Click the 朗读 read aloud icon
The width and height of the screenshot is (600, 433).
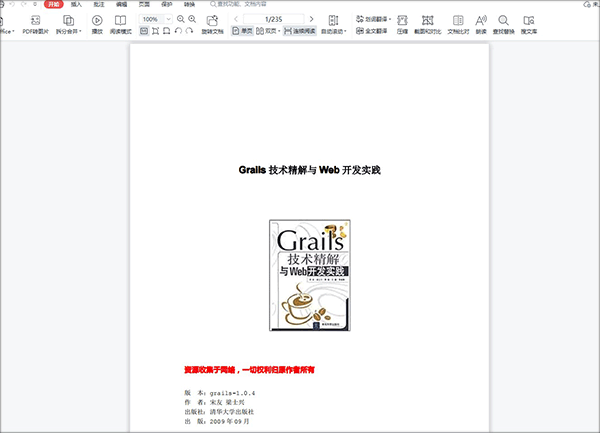point(481,20)
